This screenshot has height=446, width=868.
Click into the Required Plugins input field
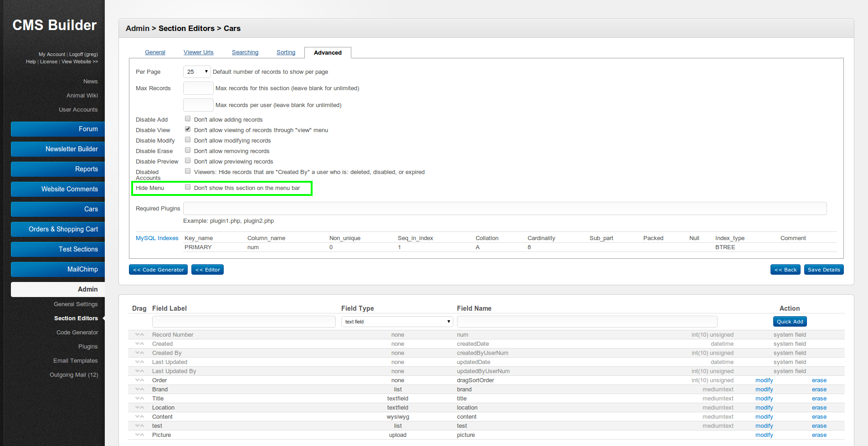504,209
